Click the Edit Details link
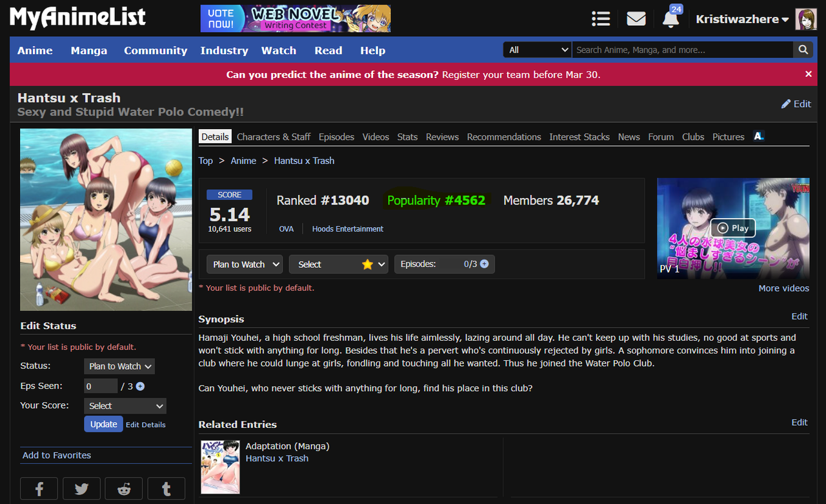This screenshot has height=504, width=826. click(x=146, y=425)
